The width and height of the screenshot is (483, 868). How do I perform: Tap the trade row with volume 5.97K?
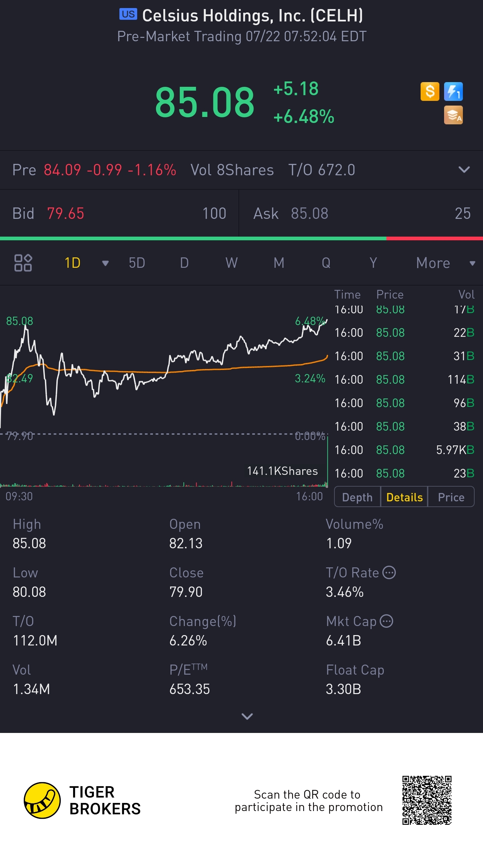point(405,450)
